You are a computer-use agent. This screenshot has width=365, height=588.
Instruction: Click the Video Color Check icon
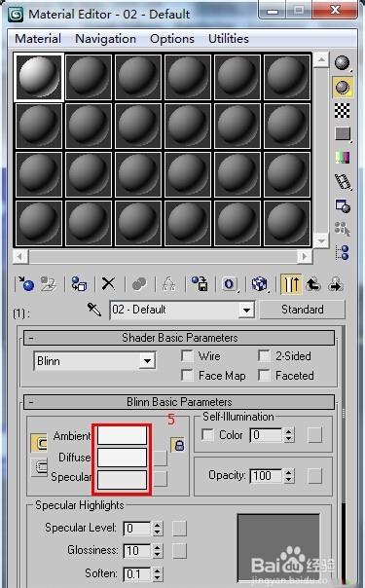coord(343,157)
